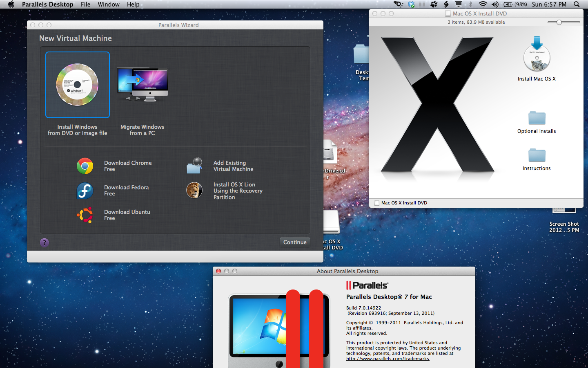Viewport: 588px width, 368px height.
Task: Open the Apple menu
Action: click(x=11, y=4)
